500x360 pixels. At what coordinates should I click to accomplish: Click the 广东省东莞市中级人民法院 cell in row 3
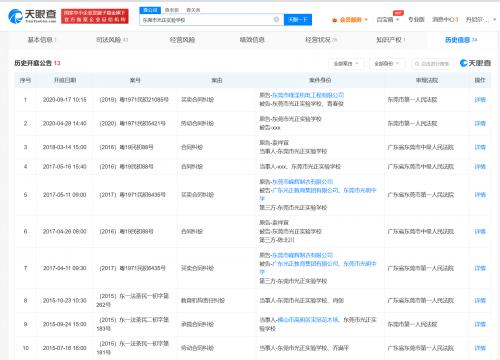[421, 147]
